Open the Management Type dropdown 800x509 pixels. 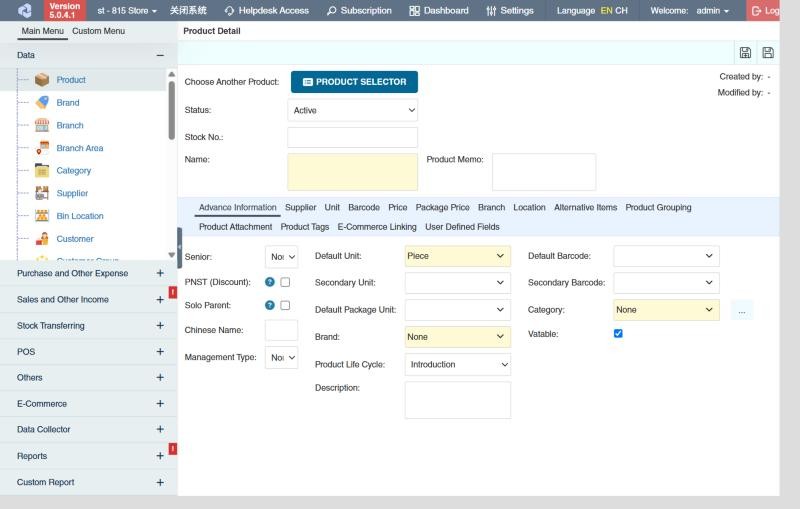tap(282, 358)
